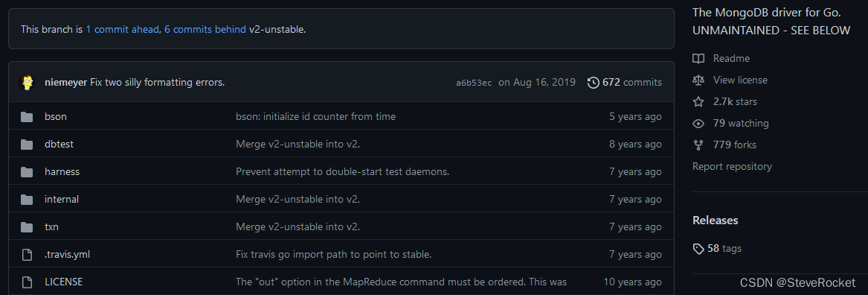Open the 6 commits behind link

click(205, 29)
